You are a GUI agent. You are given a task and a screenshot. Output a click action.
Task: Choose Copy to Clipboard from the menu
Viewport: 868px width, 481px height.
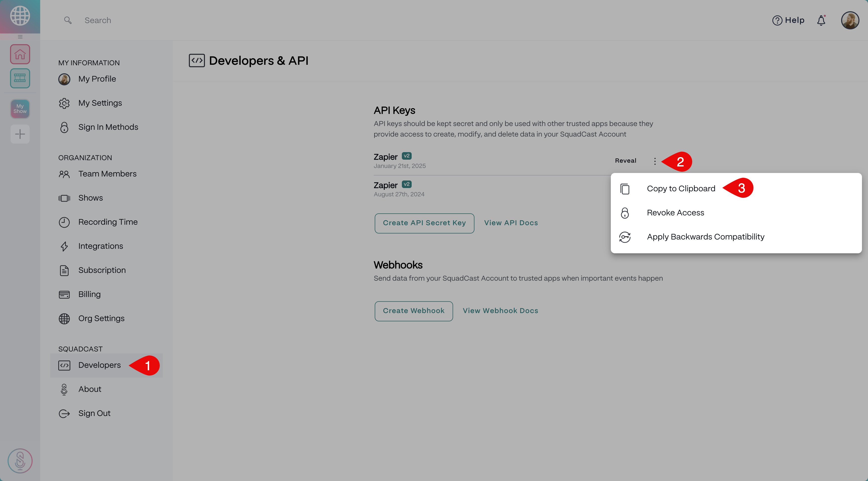click(681, 189)
